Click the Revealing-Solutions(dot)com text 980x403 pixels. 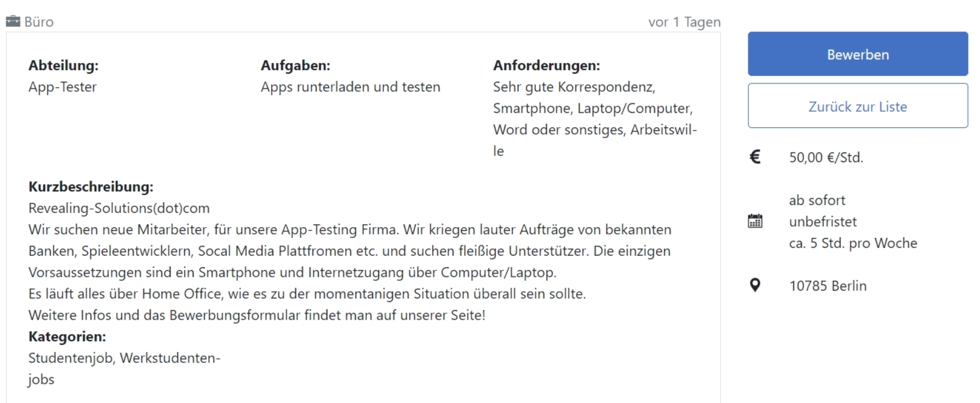coord(119,208)
